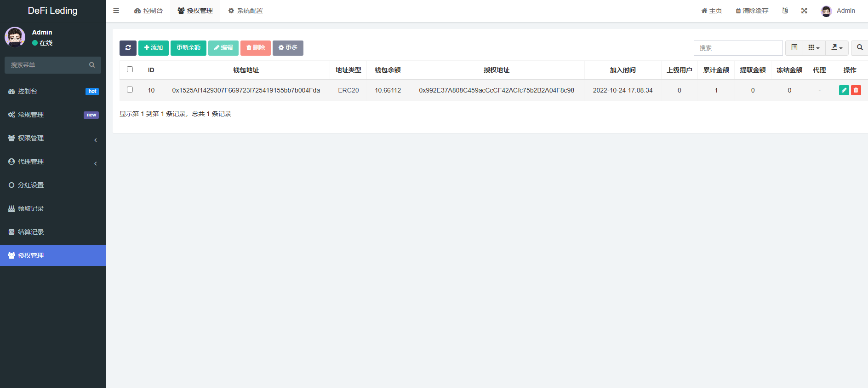The image size is (868, 388).
Task: Click the 钱包地址 column header
Action: 246,70
